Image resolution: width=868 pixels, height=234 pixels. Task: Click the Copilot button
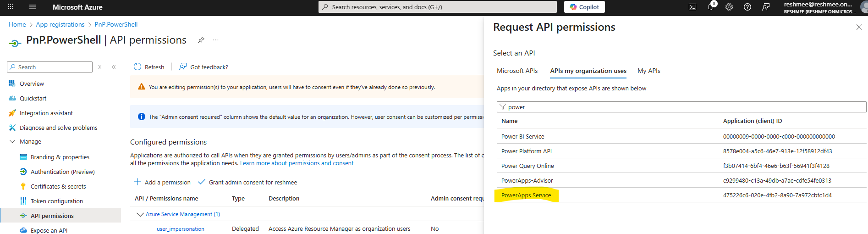pyautogui.click(x=584, y=7)
